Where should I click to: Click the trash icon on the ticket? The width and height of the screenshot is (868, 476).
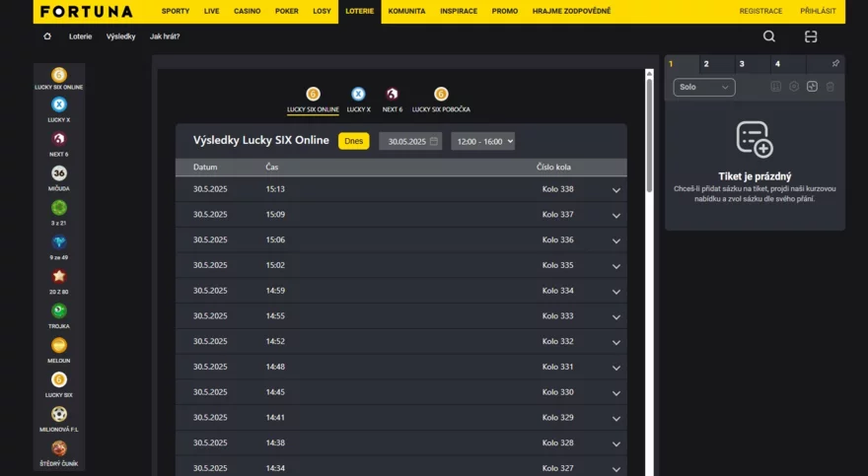point(830,87)
